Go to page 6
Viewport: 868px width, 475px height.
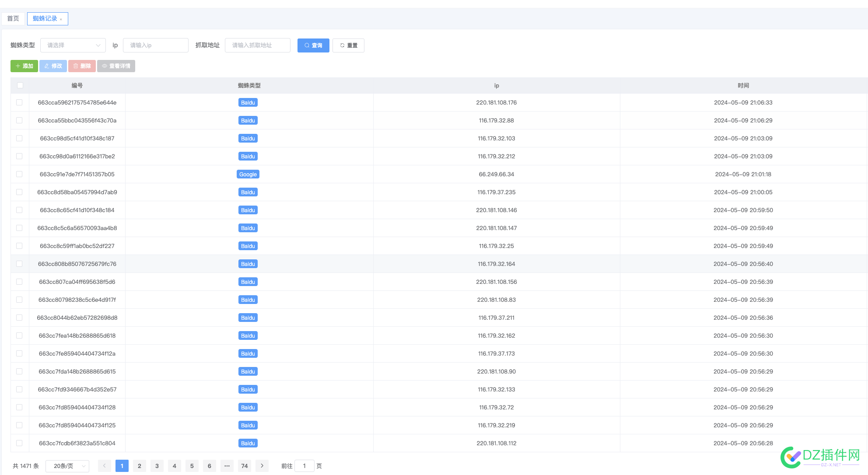210,466
